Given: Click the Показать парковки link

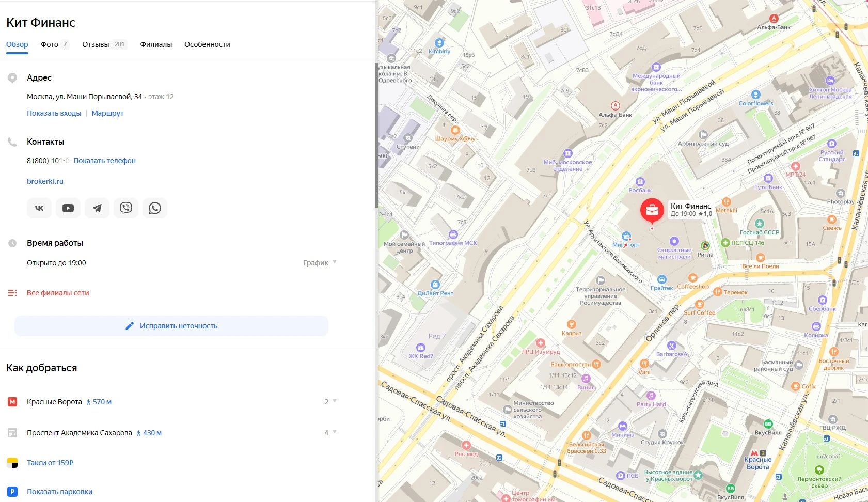Looking at the screenshot, I should 60,492.
